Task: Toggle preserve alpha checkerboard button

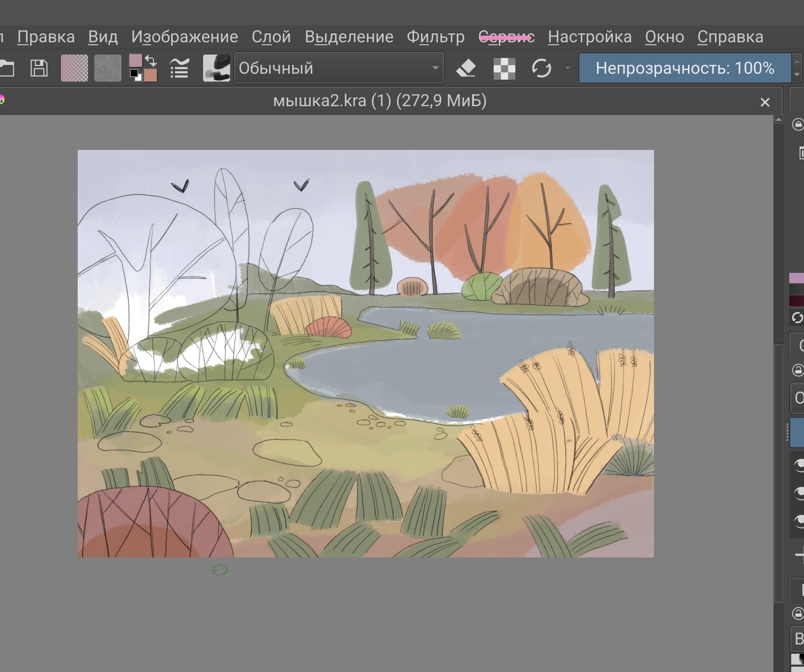Action: point(504,68)
